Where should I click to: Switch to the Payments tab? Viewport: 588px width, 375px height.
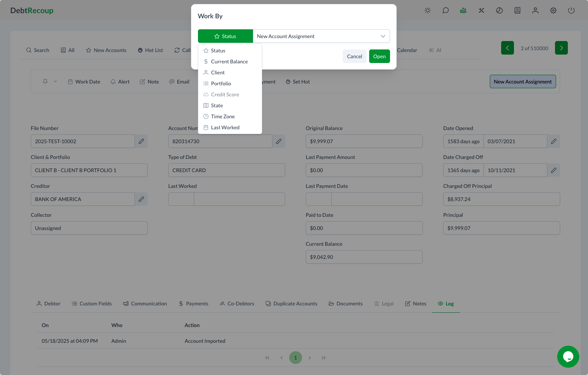coord(193,304)
